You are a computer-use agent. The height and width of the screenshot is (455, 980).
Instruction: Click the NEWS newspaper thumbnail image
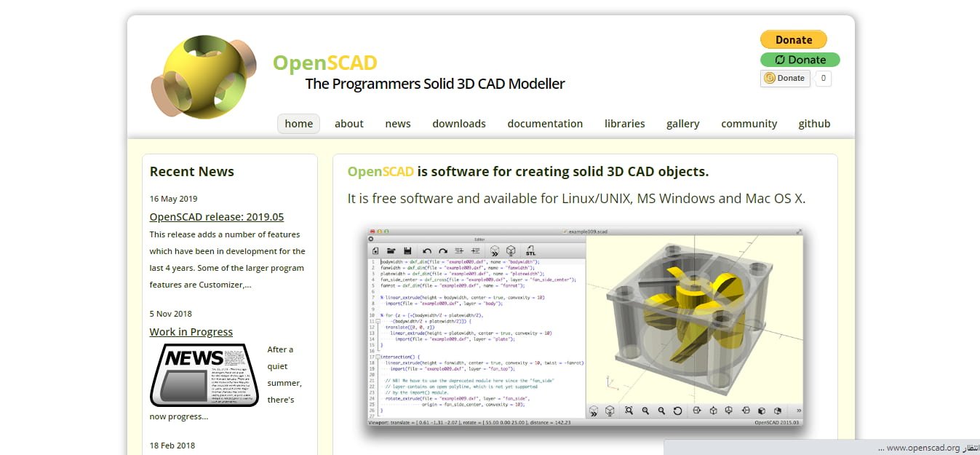click(x=204, y=375)
